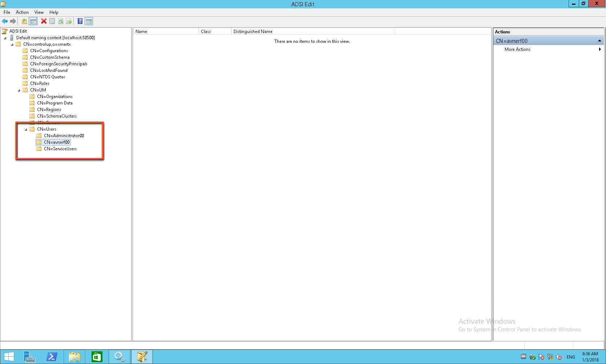Open the View menu
Viewport: 606px width, 364px height.
39,12
